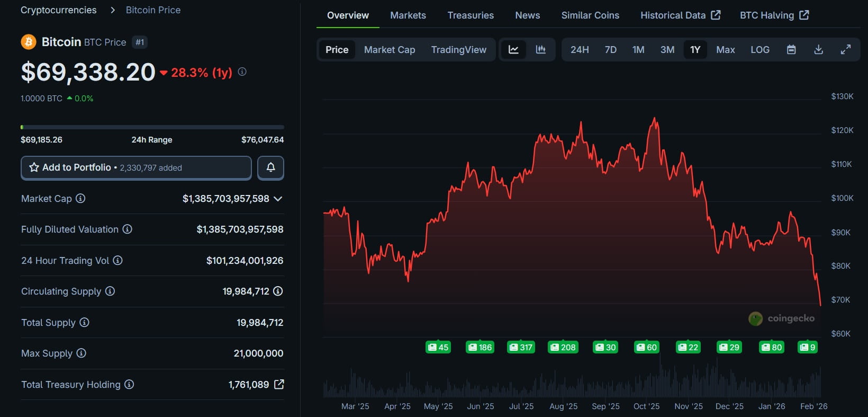Download the chart data
The image size is (868, 417).
pyautogui.click(x=818, y=49)
